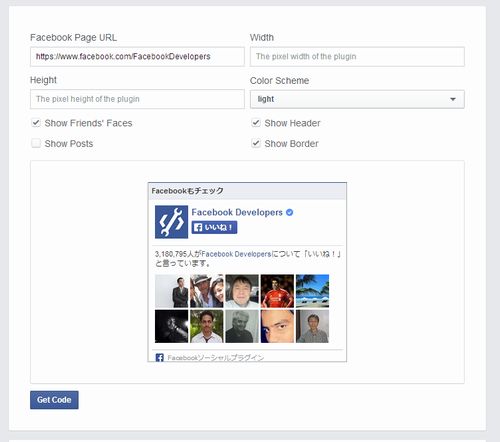The width and height of the screenshot is (500, 442).
Task: Open the Facebook Developers page title link
Action: (x=237, y=212)
